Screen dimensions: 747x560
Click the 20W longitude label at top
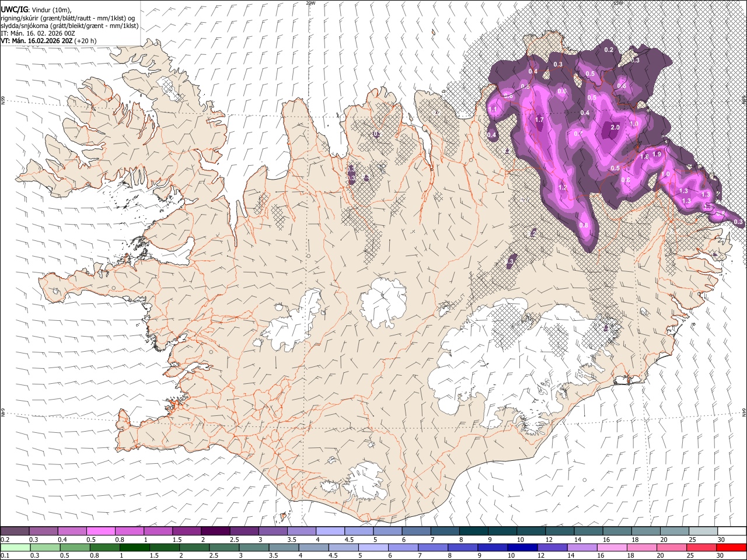click(310, 3)
